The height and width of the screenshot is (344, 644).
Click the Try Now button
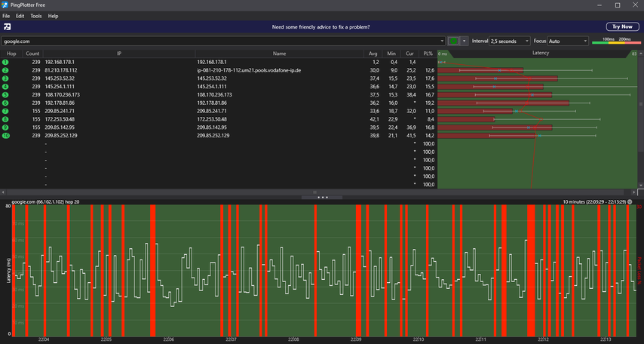click(621, 26)
